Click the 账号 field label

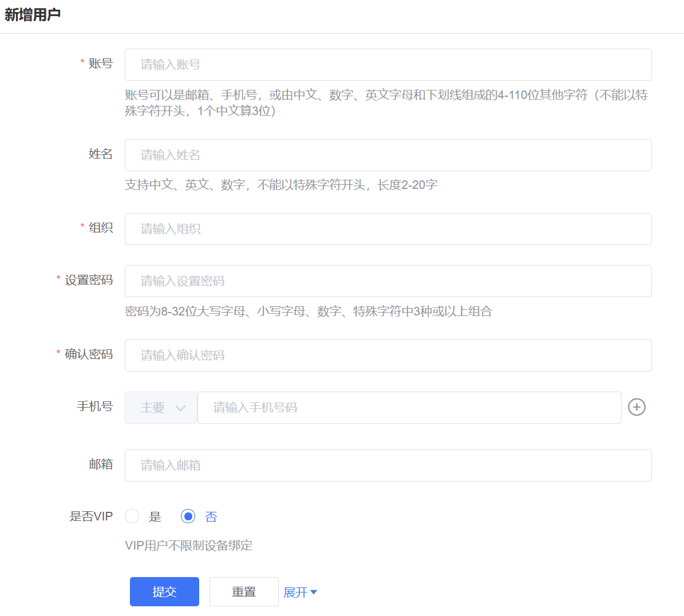click(101, 64)
